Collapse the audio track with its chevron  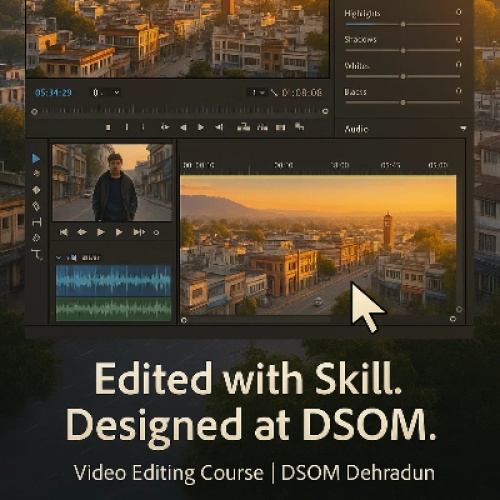point(59,258)
